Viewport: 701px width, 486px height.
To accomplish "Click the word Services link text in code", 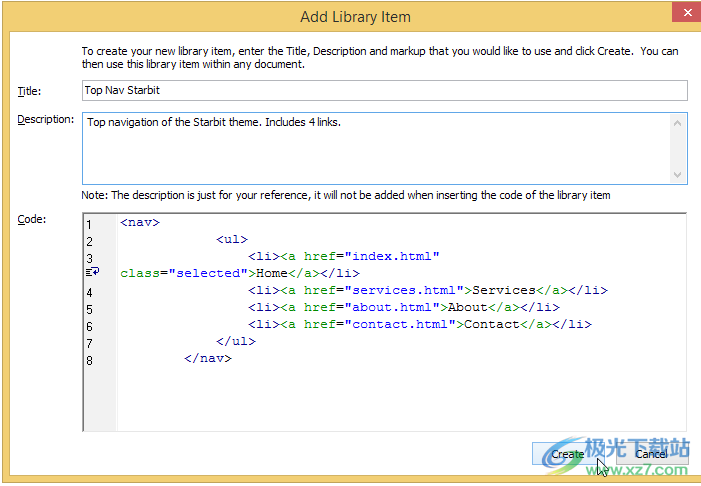I will (504, 290).
